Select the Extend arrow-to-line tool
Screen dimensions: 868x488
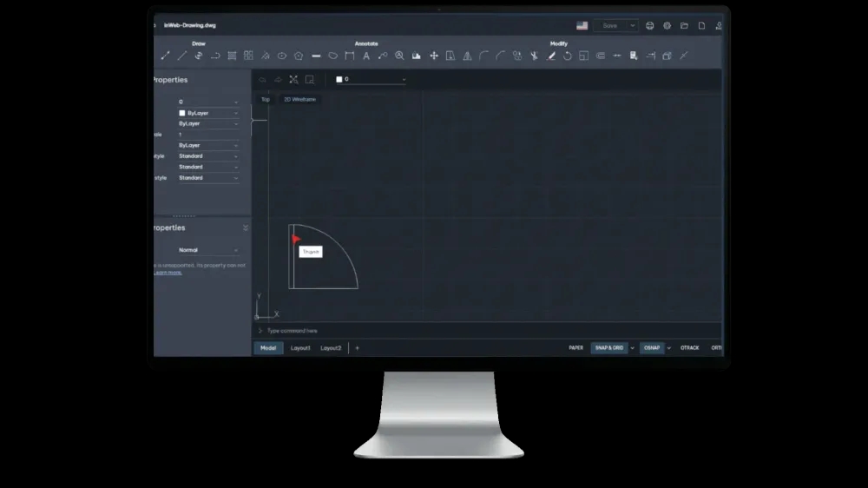point(651,56)
